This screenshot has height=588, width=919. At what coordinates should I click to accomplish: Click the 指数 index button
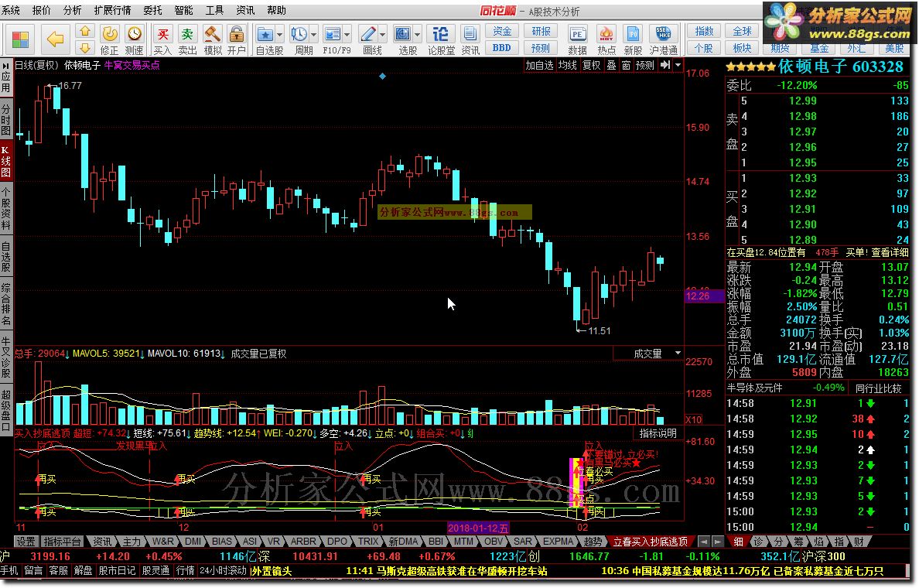point(704,31)
